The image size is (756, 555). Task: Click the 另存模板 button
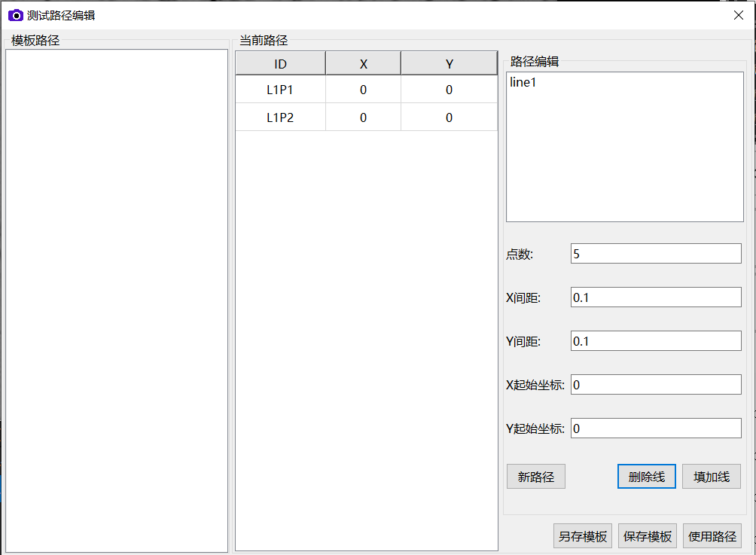582,536
